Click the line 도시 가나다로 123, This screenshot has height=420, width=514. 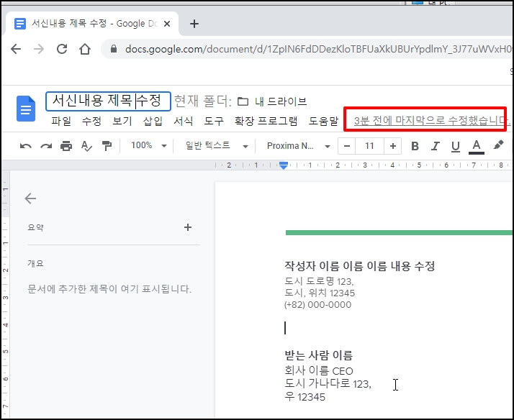click(x=328, y=383)
